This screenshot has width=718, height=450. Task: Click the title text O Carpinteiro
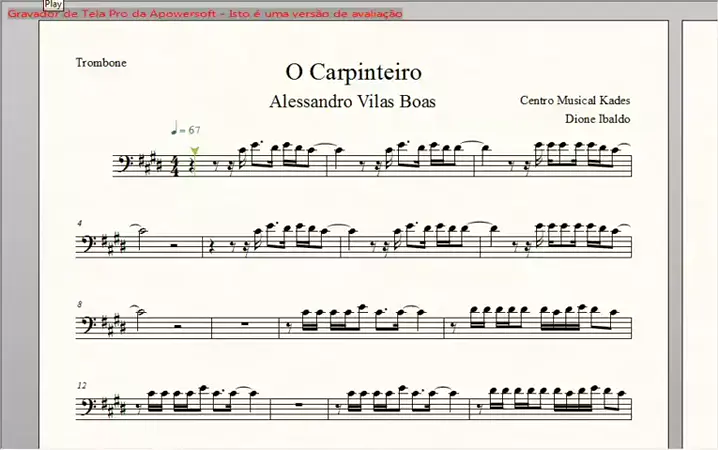click(353, 72)
